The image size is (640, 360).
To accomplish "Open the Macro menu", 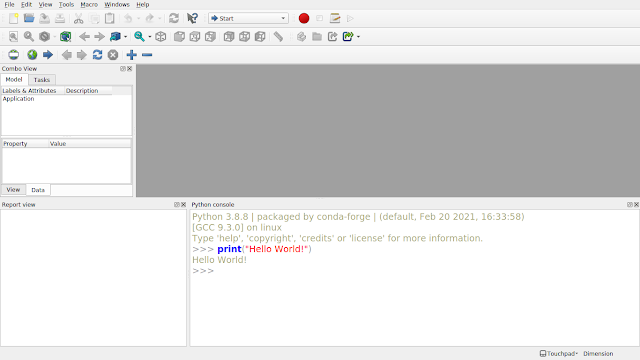I will tap(89, 4).
